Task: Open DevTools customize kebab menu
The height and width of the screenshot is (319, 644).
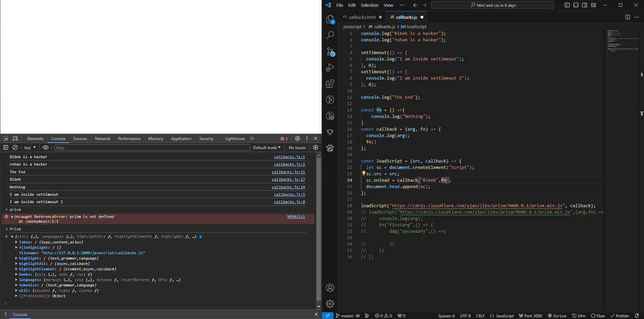Action: tap(307, 139)
